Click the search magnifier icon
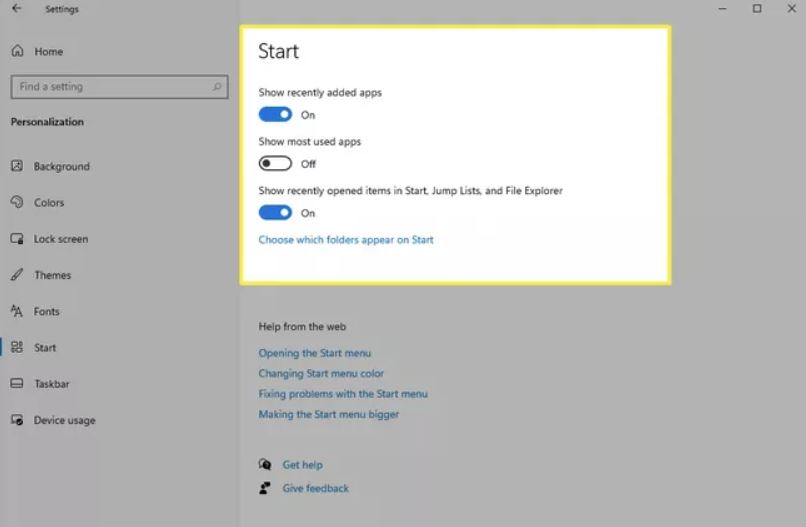 coord(217,87)
